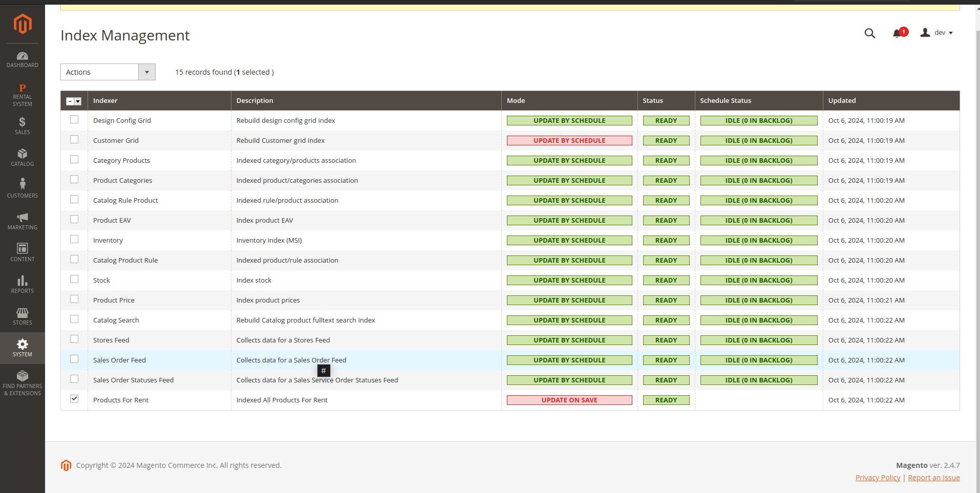Click the Ready status of Products For Rent
This screenshot has height=493, width=980.
(x=666, y=400)
